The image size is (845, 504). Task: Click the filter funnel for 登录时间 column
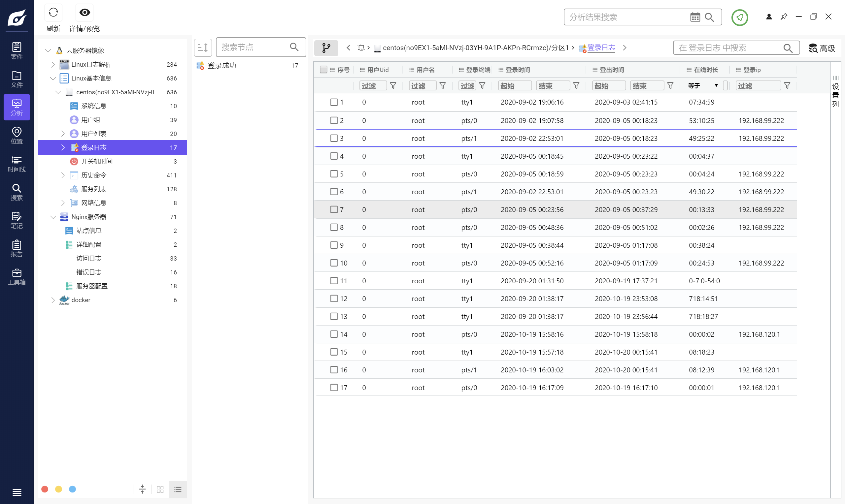576,85
